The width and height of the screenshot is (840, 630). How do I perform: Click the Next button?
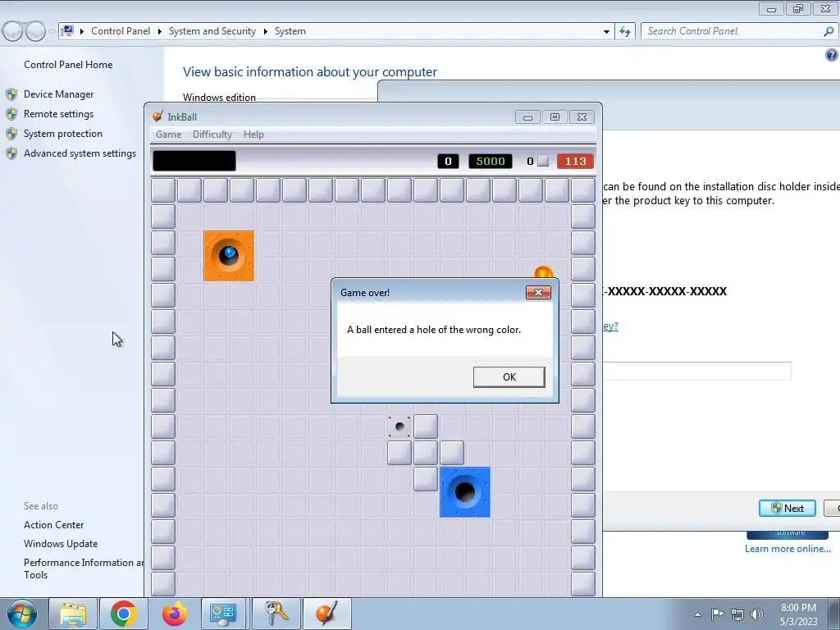(x=787, y=508)
